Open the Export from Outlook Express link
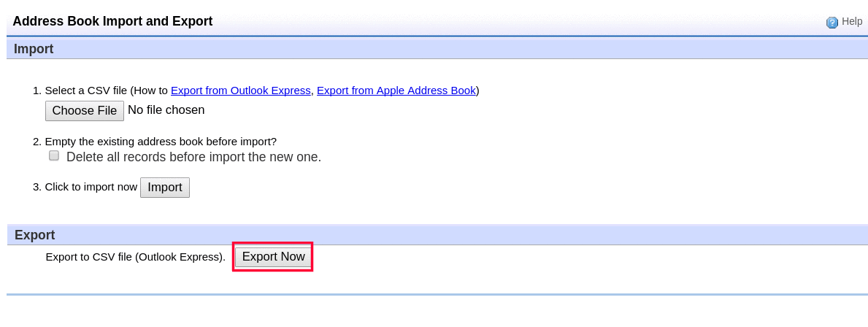Screen dimensions: 868x327 click(x=240, y=91)
